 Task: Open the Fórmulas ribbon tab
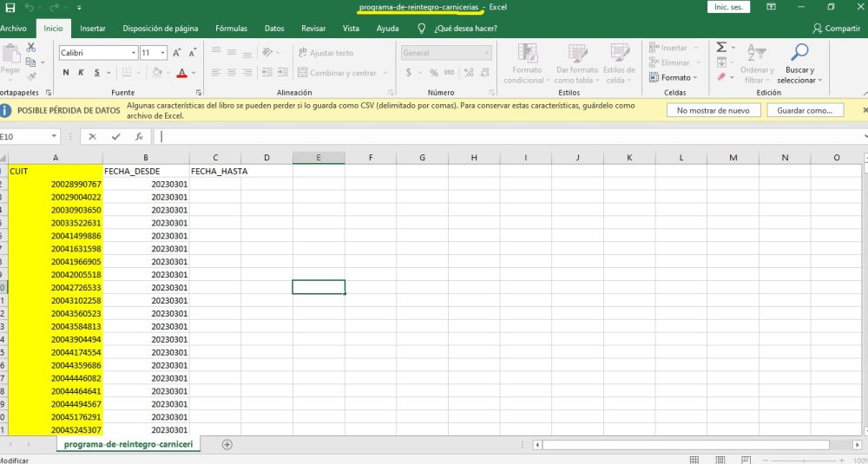pyautogui.click(x=231, y=28)
